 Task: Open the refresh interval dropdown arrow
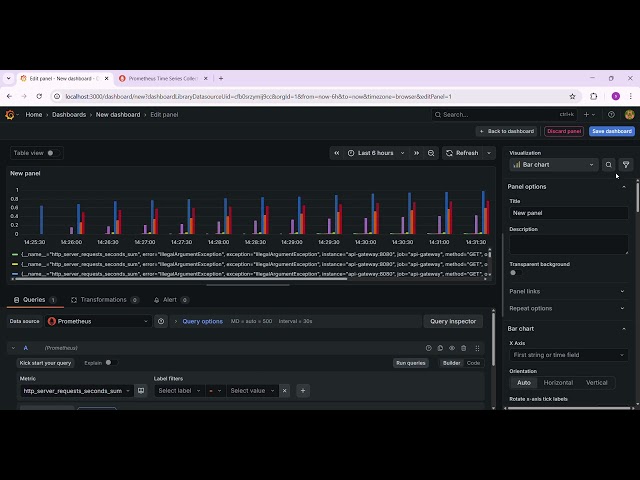pos(489,153)
